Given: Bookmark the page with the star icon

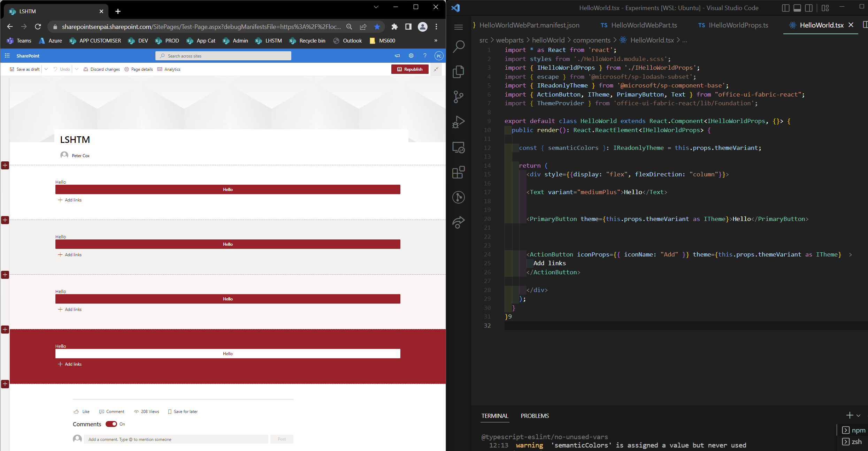Looking at the screenshot, I should click(377, 26).
